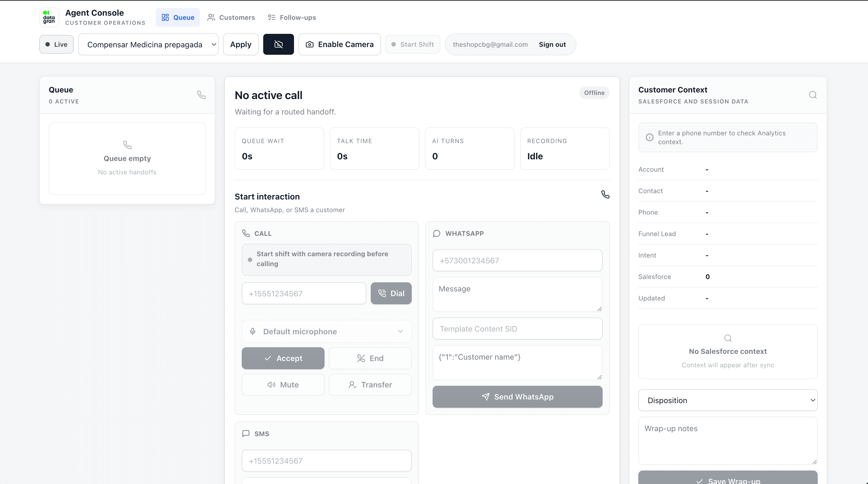Click the Funnel Lead row
Screen dimensions: 868x484
point(728,234)
